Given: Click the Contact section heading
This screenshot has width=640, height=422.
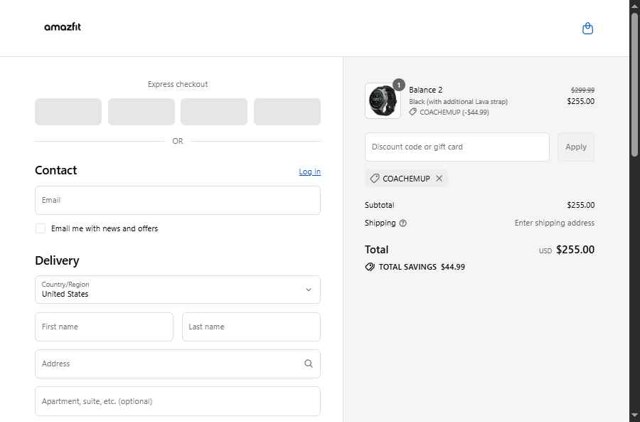Looking at the screenshot, I should 56,170.
